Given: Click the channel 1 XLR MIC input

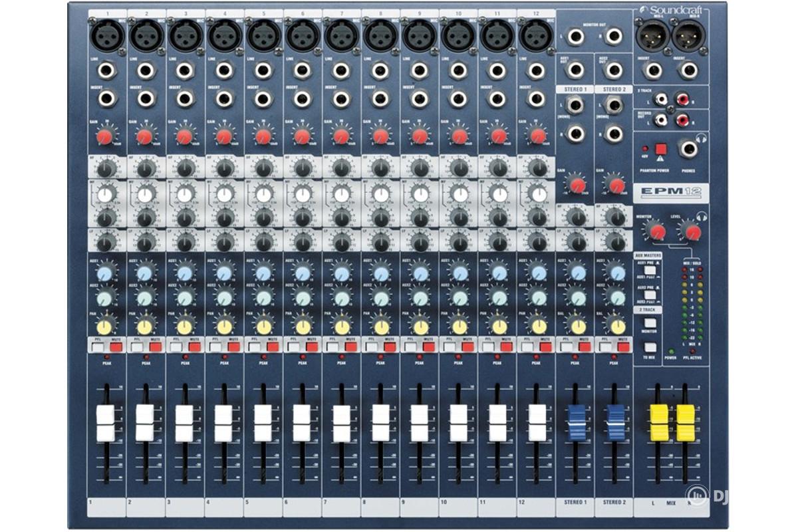Looking at the screenshot, I should point(107,35).
